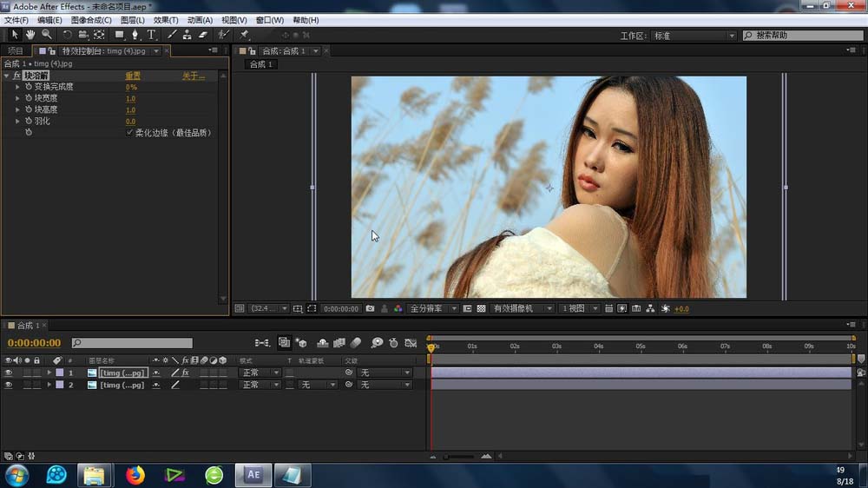Screen dimensions: 868x488
Task: Open the 图像合成(C) menu
Action: (x=91, y=20)
